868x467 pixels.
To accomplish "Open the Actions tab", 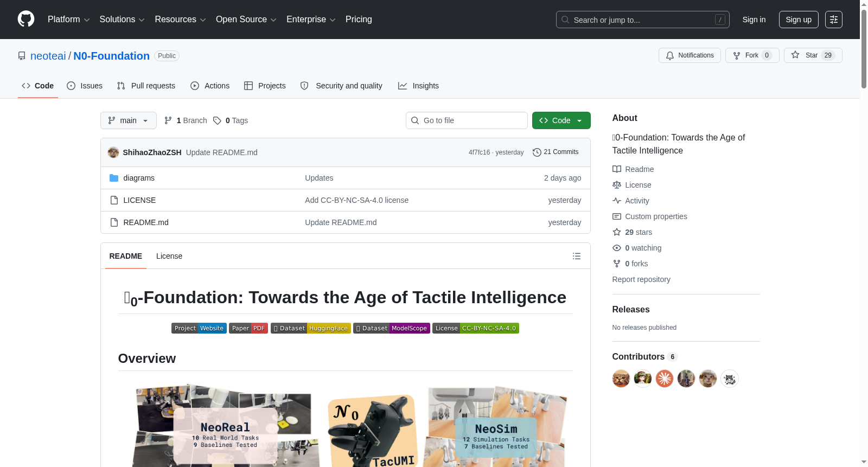I will pyautogui.click(x=210, y=86).
